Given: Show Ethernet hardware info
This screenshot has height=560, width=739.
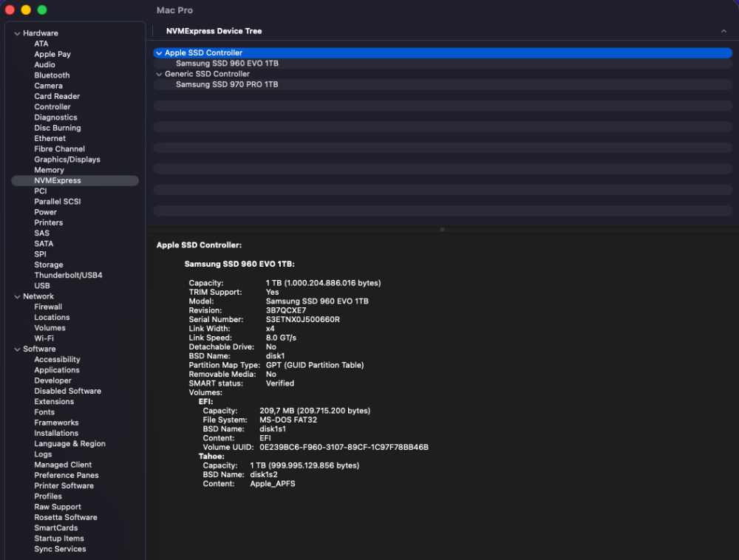Looking at the screenshot, I should tap(50, 138).
